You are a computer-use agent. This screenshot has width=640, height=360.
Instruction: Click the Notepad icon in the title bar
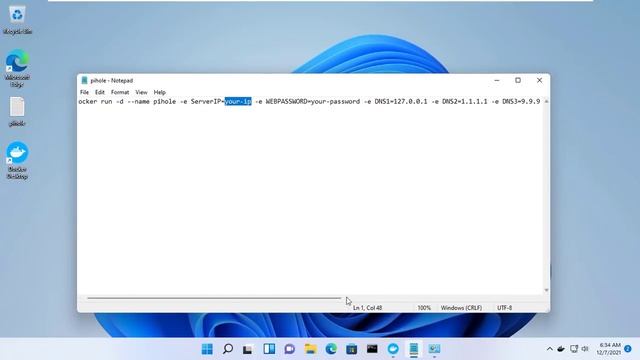[x=84, y=80]
